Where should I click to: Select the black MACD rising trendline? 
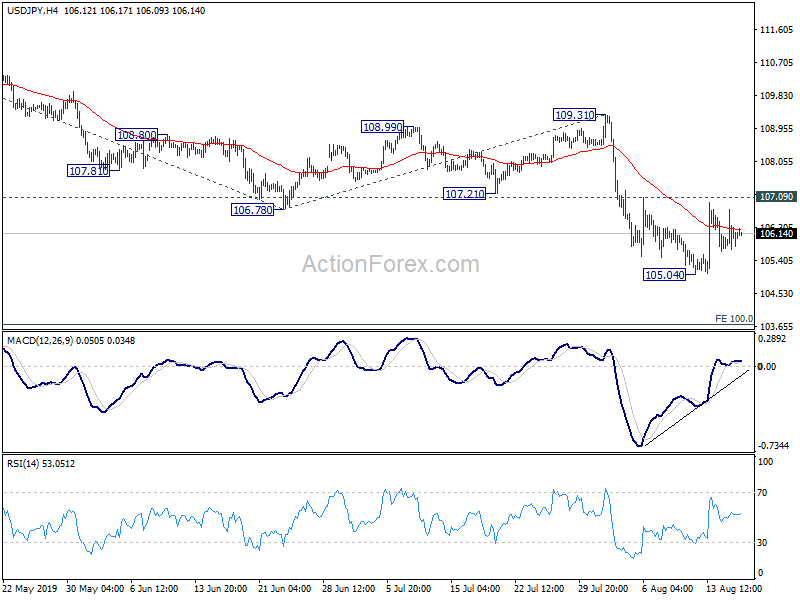click(x=696, y=408)
